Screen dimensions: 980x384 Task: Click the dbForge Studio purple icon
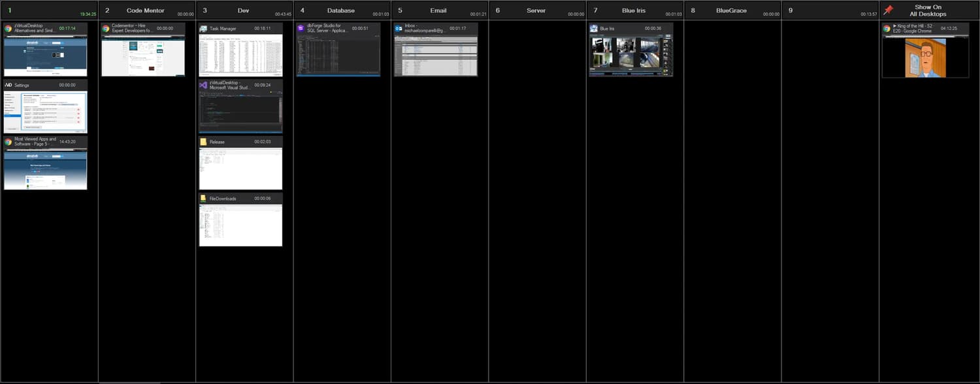pos(301,29)
